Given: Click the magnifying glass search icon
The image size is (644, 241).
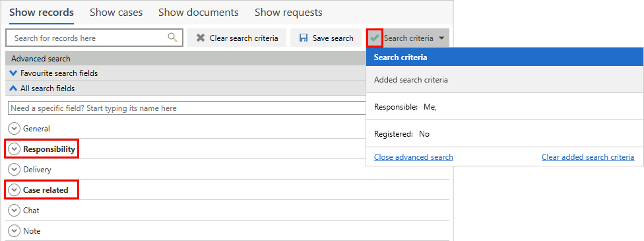Looking at the screenshot, I should point(172,38).
